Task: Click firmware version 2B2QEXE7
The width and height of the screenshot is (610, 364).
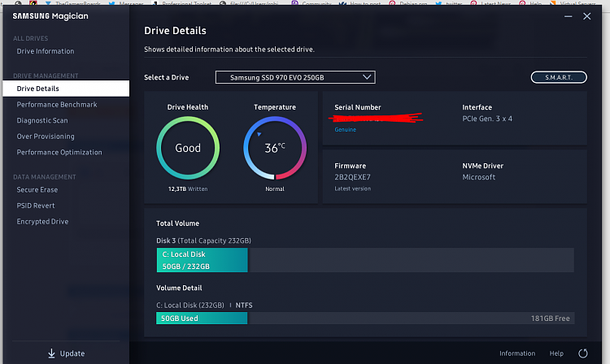Action: click(352, 177)
